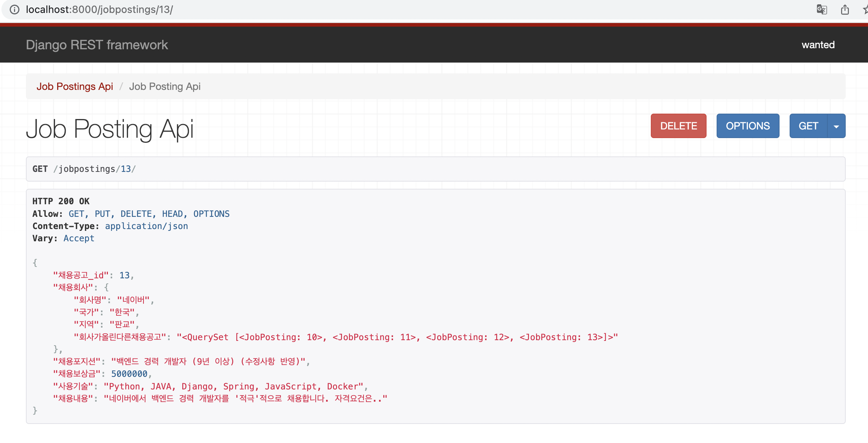This screenshot has width=868, height=443.
Task: Click the localhost URL in address bar
Action: point(99,9)
